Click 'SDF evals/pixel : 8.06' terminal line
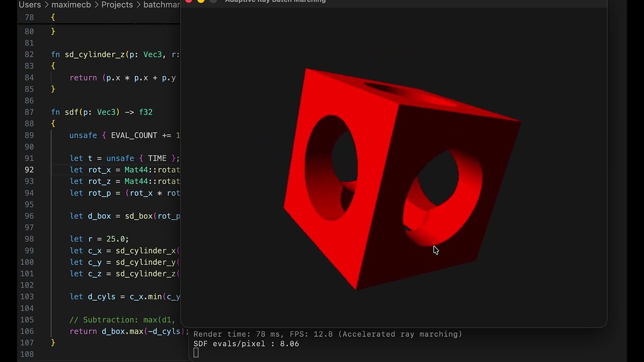 click(x=246, y=344)
